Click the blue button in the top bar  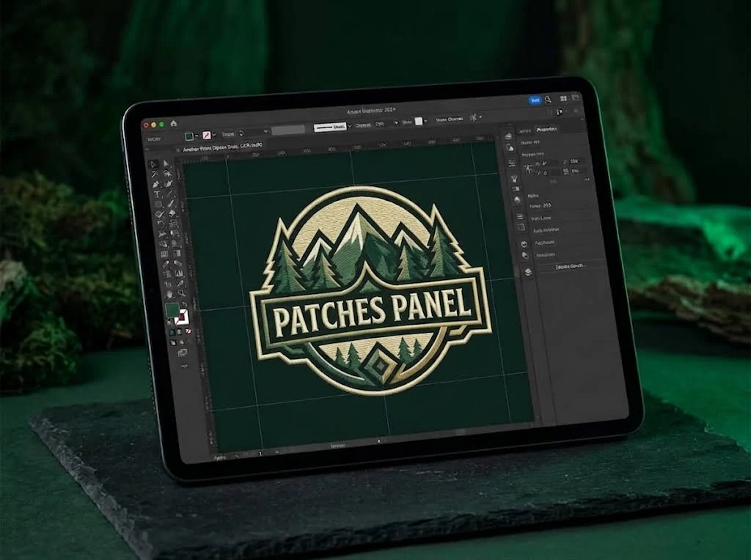pyautogui.click(x=535, y=100)
